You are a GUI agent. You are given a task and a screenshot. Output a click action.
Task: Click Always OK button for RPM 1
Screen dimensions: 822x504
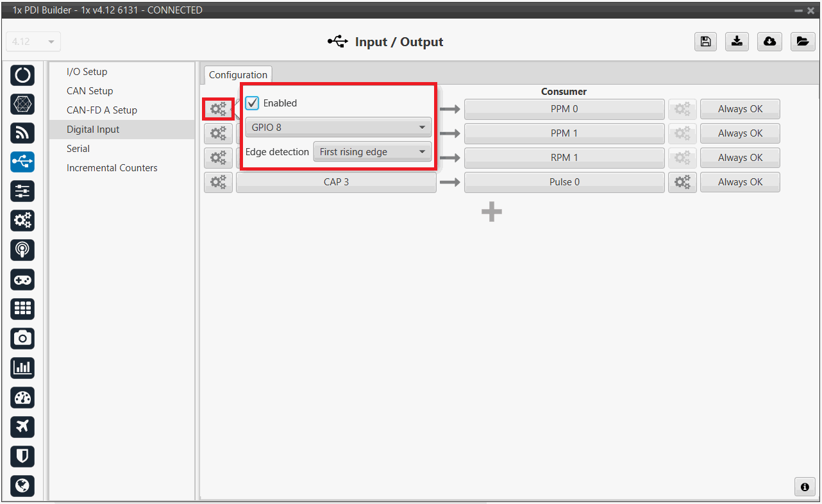[740, 158]
